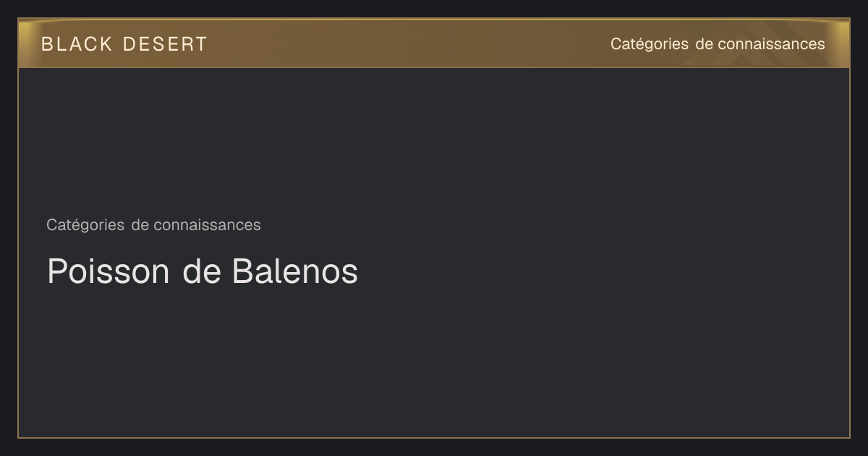Click the word connaissances in the top-right header
This screenshot has height=456, width=868.
771,44
